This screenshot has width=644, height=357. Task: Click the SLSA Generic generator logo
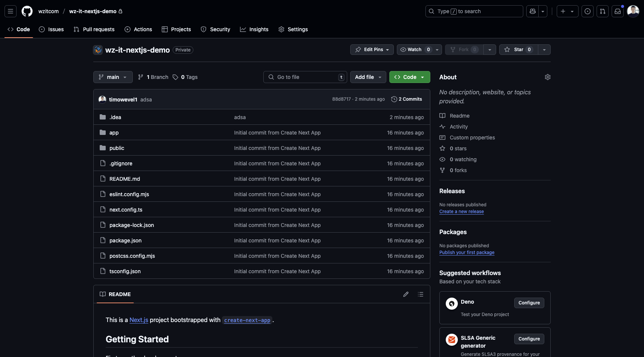click(452, 340)
